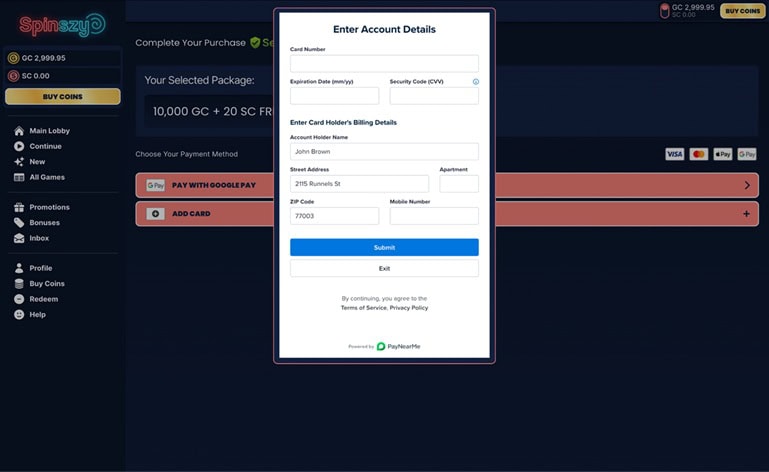Click the Mastercard icon
This screenshot has width=769, height=472.
pyautogui.click(x=699, y=154)
